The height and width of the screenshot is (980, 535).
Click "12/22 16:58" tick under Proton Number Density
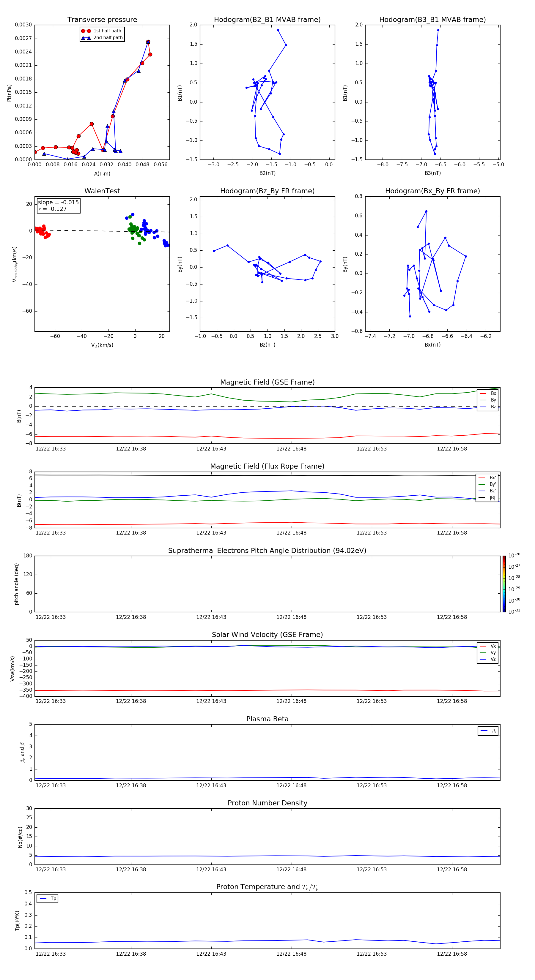tap(451, 869)
